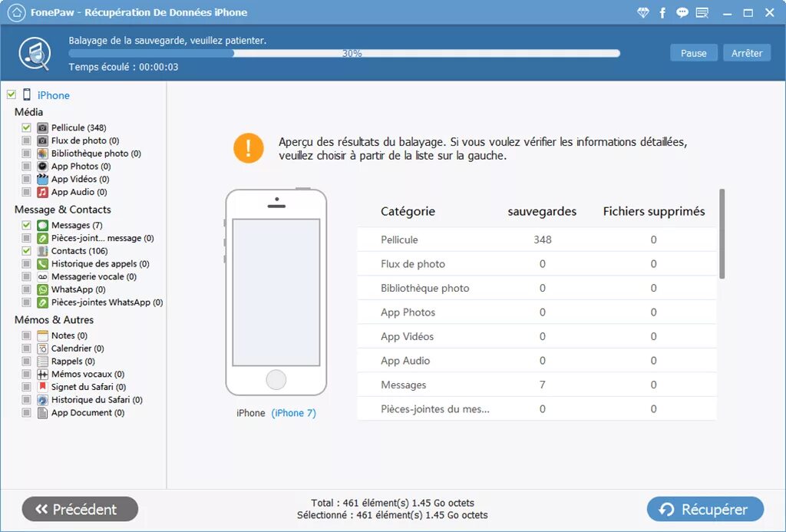Uncheck the iPhone root checkbox
This screenshot has width=786, height=532.
(12, 94)
